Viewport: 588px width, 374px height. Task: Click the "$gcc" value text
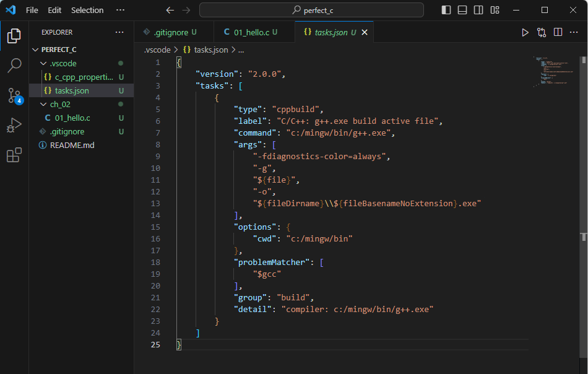(x=267, y=274)
